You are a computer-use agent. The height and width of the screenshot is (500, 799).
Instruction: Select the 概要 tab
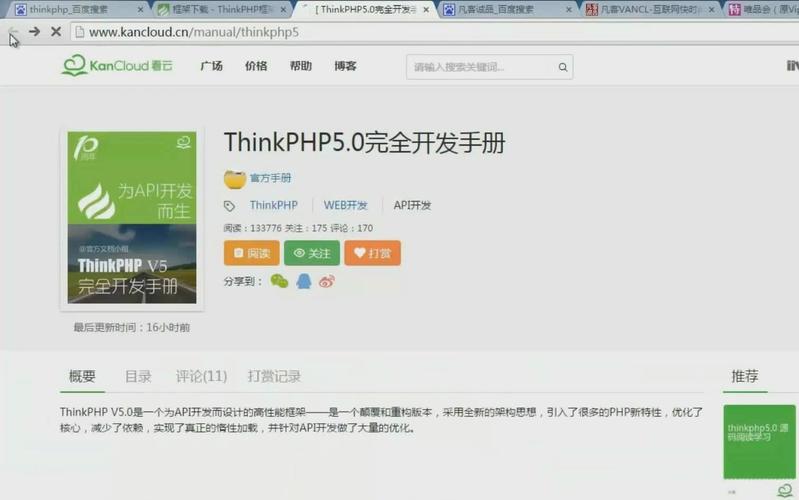(82, 377)
